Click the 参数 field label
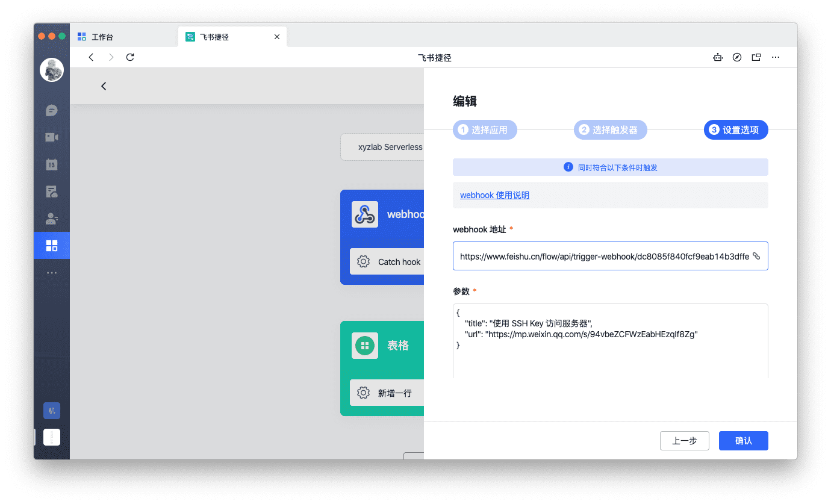This screenshot has width=831, height=504. click(461, 291)
